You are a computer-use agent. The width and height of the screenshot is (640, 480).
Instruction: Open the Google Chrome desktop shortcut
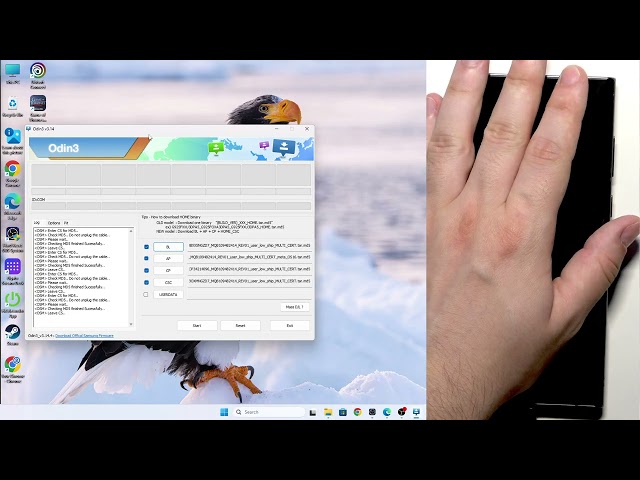click(x=13, y=173)
